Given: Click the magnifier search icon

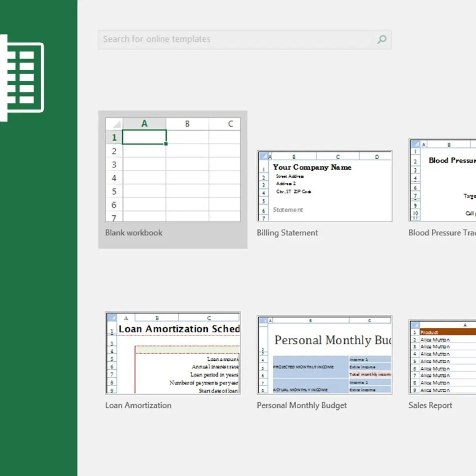Looking at the screenshot, I should tap(382, 39).
